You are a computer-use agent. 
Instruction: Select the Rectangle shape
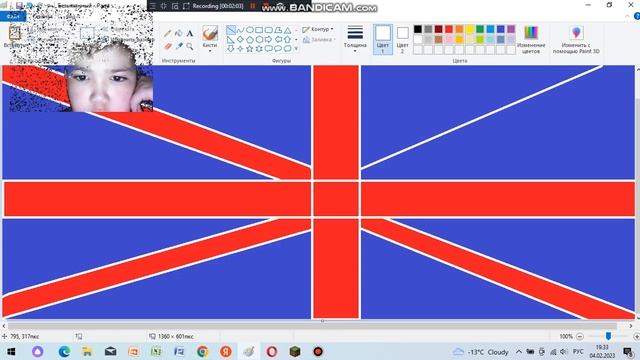(259, 30)
